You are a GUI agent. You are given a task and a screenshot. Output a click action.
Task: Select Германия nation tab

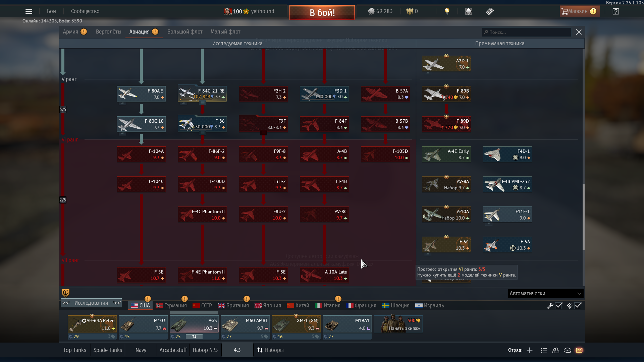171,306
